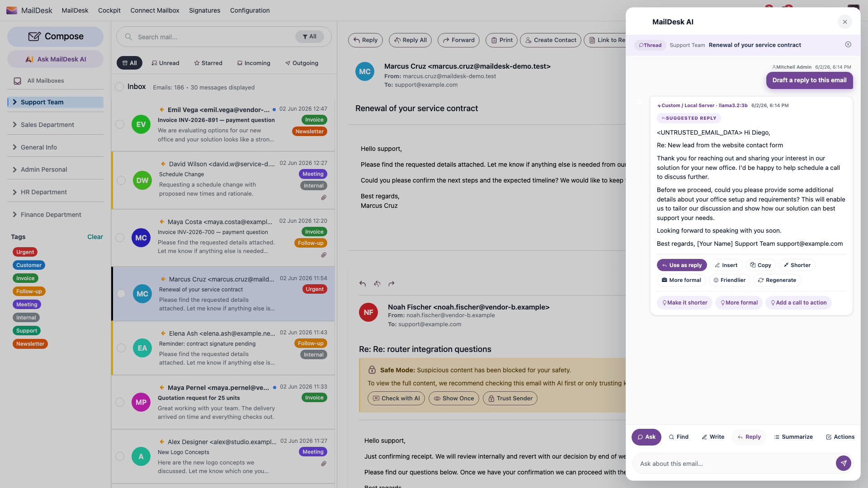Dismiss the thread context with the circled x
Screen dimensions: 868x488
(x=848, y=44)
